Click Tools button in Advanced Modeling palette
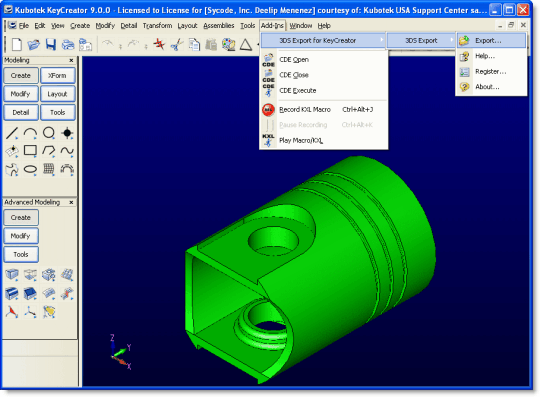The height and width of the screenshot is (397, 540). pos(21,254)
